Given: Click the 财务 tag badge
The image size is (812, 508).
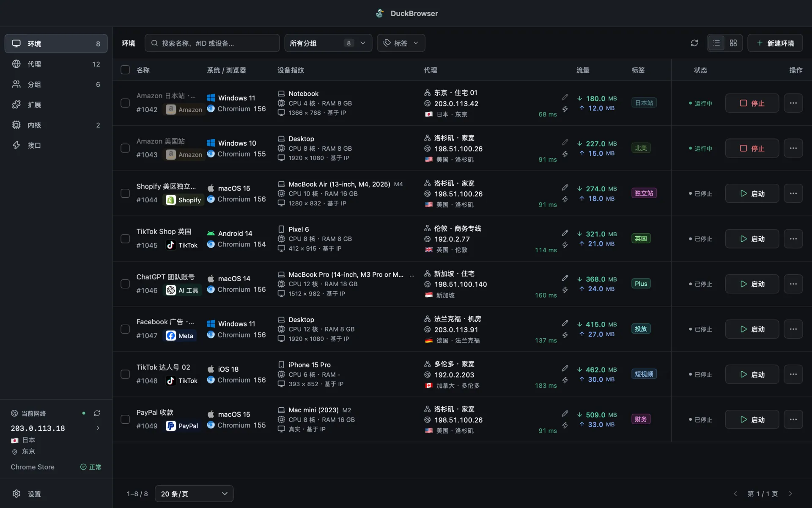Looking at the screenshot, I should (641, 419).
